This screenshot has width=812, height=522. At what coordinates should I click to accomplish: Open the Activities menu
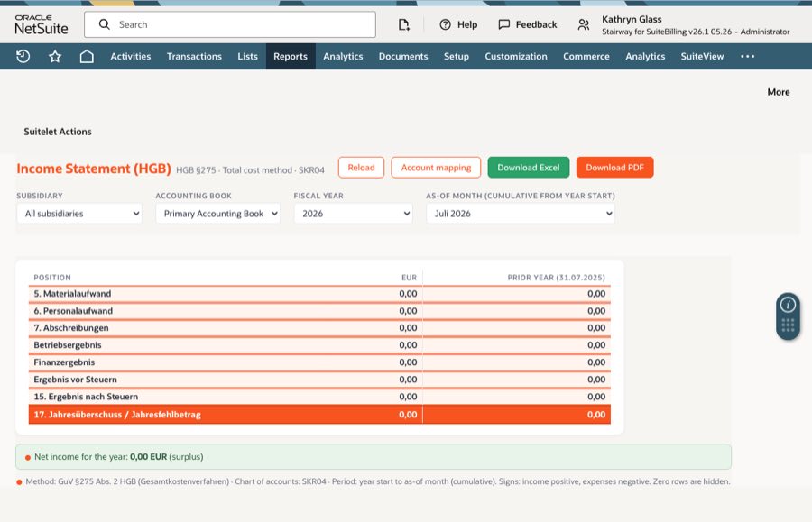pyautogui.click(x=131, y=57)
